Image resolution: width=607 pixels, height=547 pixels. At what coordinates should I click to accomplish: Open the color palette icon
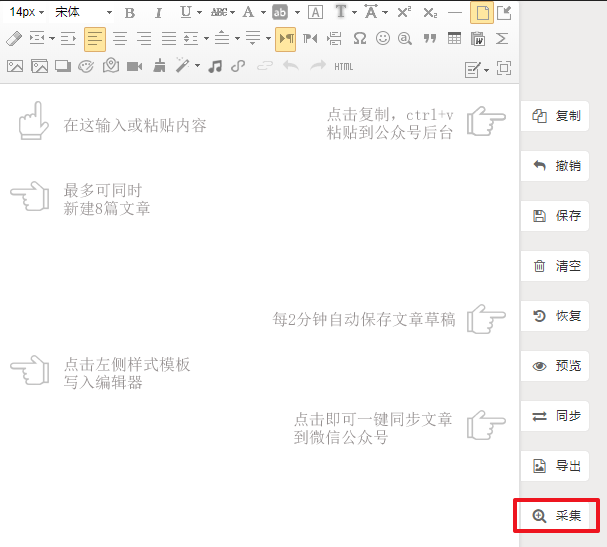click(86, 67)
